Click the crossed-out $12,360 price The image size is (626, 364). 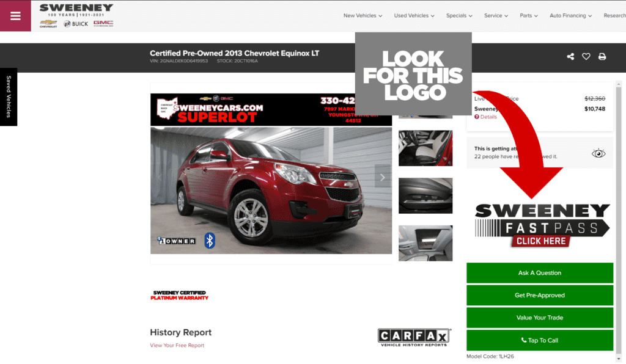[x=594, y=98]
